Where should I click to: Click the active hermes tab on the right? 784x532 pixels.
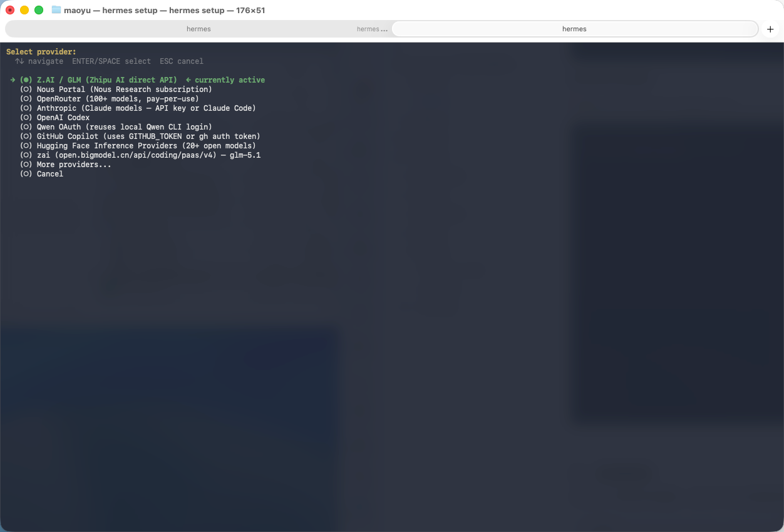click(574, 29)
